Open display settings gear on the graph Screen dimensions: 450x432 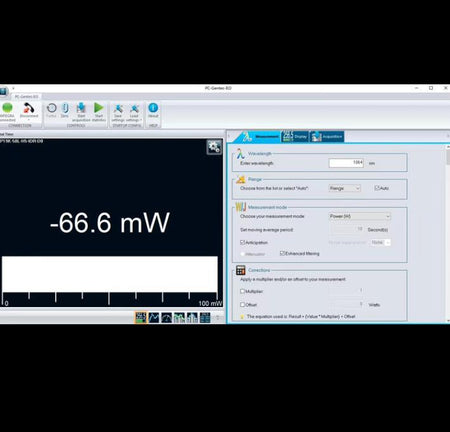coord(214,147)
